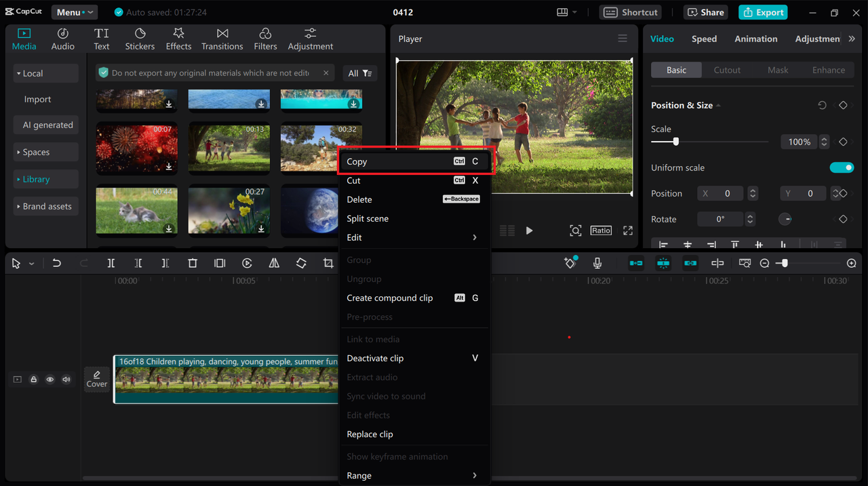The height and width of the screenshot is (486, 868).
Task: Toggle the linkage button in timeline
Action: (690, 263)
